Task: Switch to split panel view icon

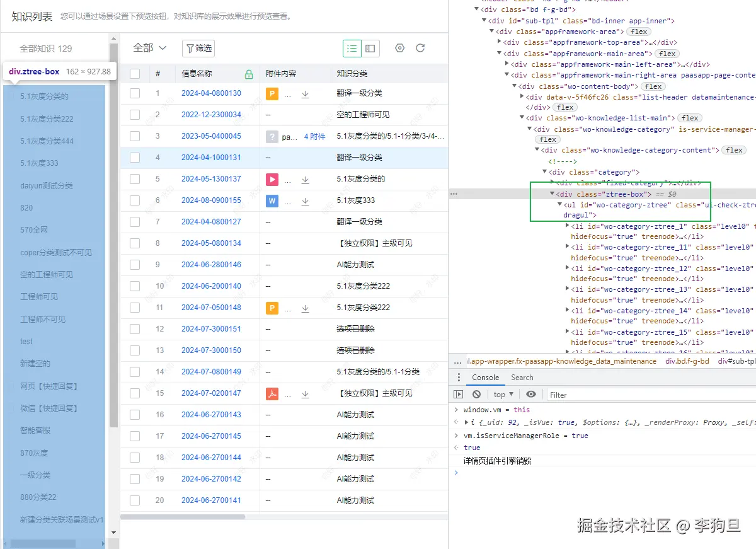Action: (x=370, y=49)
